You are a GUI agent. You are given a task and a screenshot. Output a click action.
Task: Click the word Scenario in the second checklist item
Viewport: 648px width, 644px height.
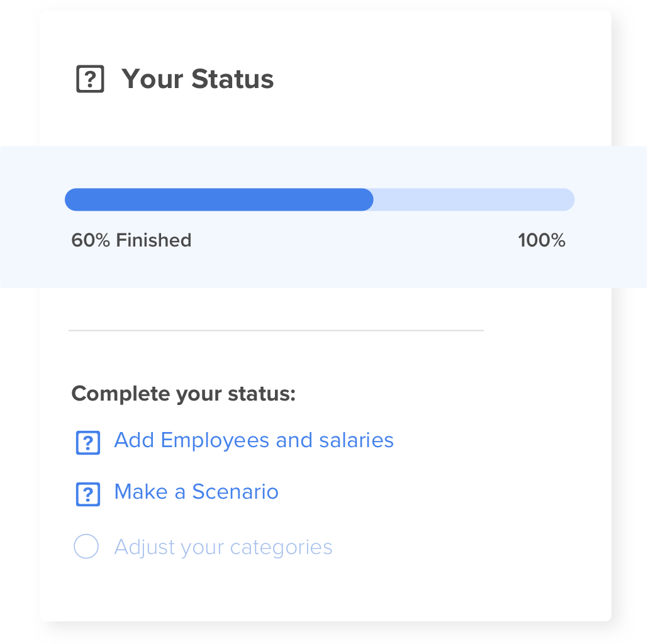pyautogui.click(x=235, y=492)
